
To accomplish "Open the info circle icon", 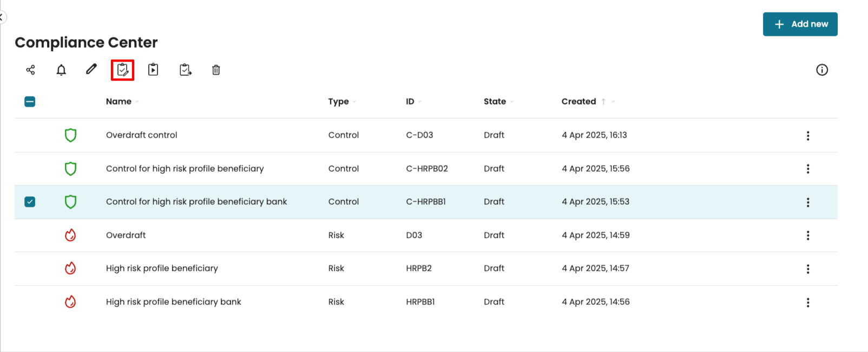I will pyautogui.click(x=821, y=70).
